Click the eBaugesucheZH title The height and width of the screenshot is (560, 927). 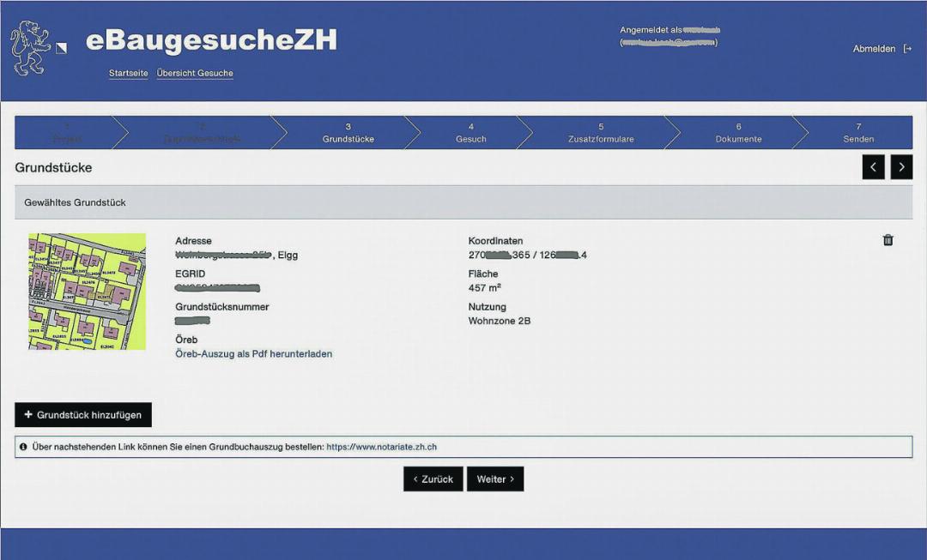(211, 40)
